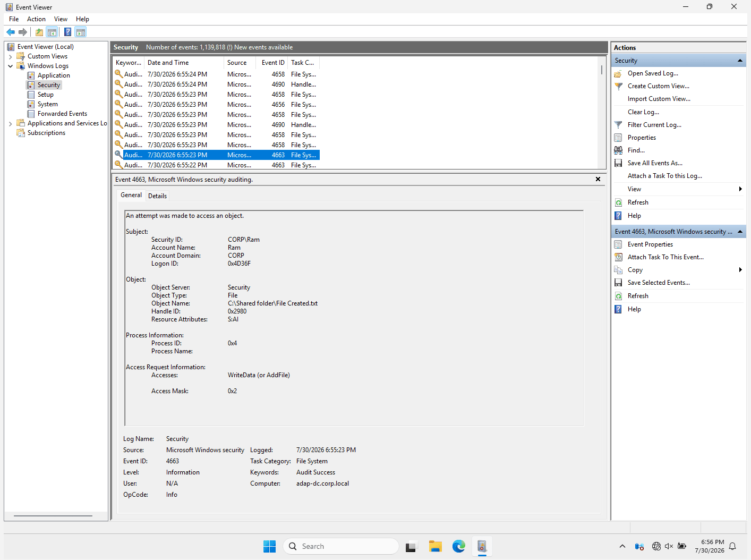
Task: Select the event 4656 row at 6:55:23 PM
Action: coord(216,105)
